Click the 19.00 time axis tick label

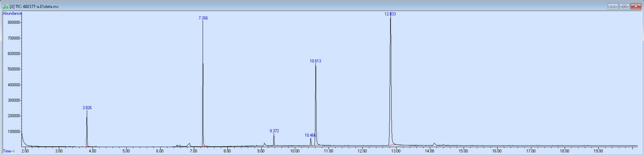tap(598, 151)
